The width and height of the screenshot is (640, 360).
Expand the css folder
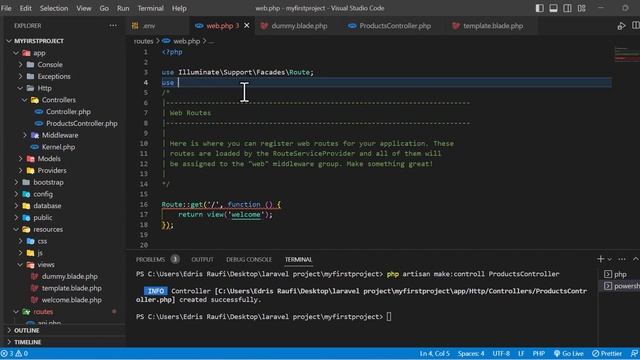(x=20, y=241)
